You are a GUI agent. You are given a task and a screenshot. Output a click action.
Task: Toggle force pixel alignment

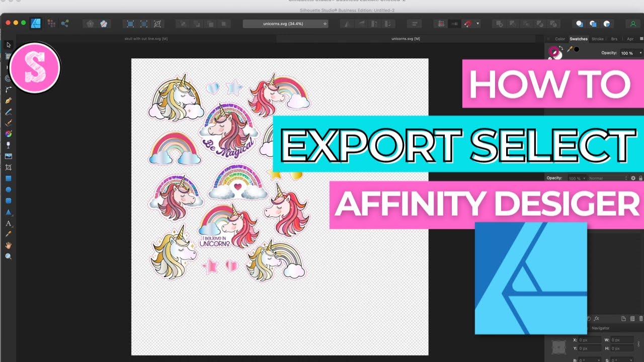point(454,24)
